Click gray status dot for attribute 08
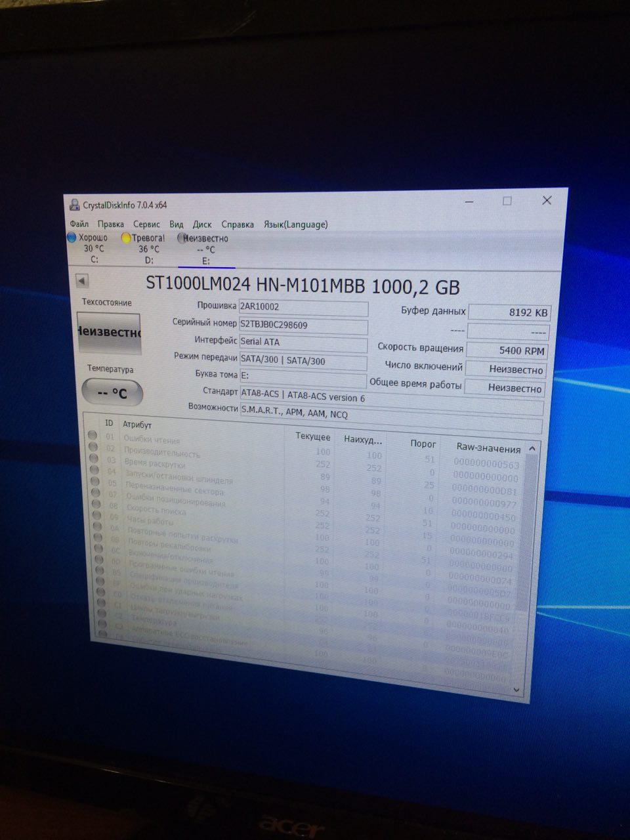The height and width of the screenshot is (840, 630). click(96, 503)
